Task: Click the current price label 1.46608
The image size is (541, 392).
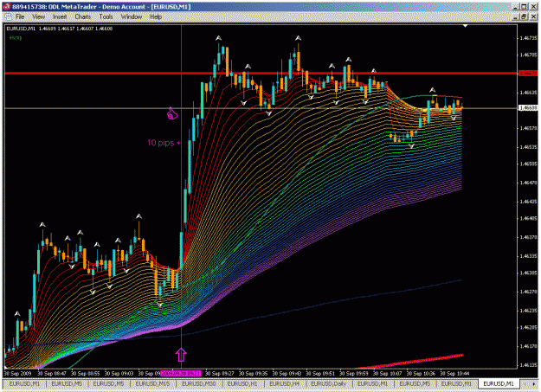Action: (529, 108)
